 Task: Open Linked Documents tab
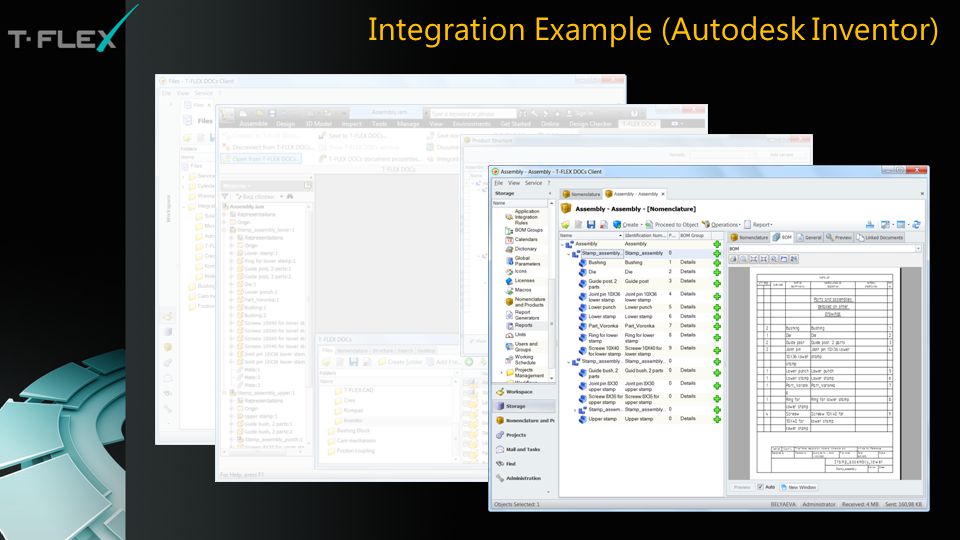pos(879,237)
